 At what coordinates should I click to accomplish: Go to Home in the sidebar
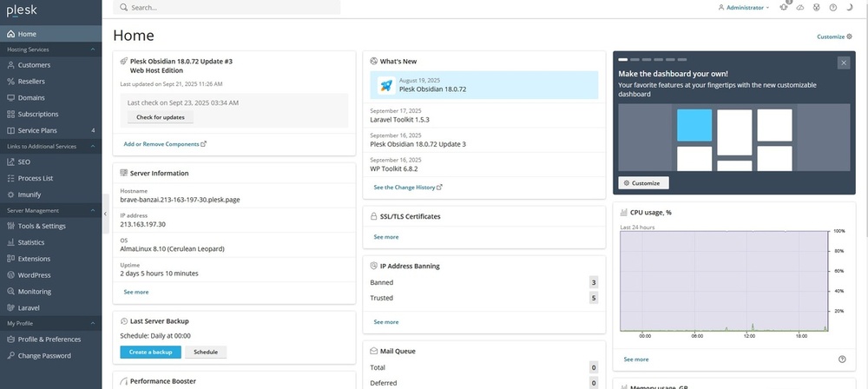click(51, 34)
